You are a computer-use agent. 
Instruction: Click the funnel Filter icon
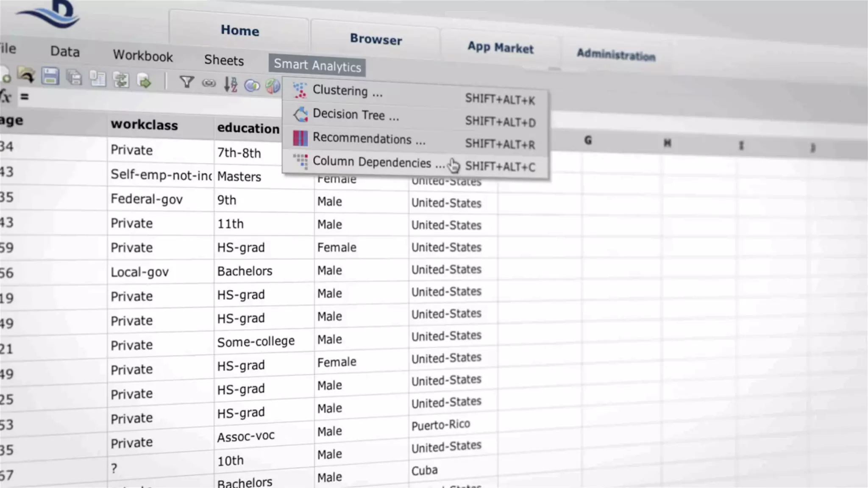[x=186, y=82]
